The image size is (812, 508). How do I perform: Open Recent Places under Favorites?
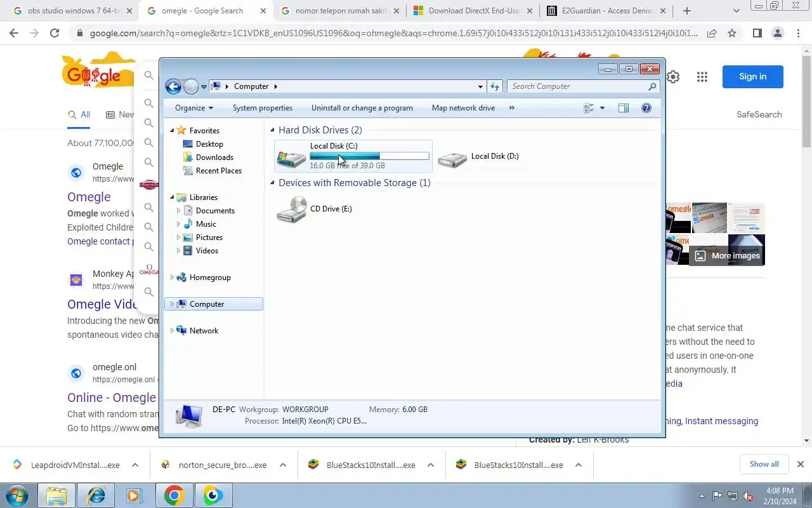tap(219, 171)
